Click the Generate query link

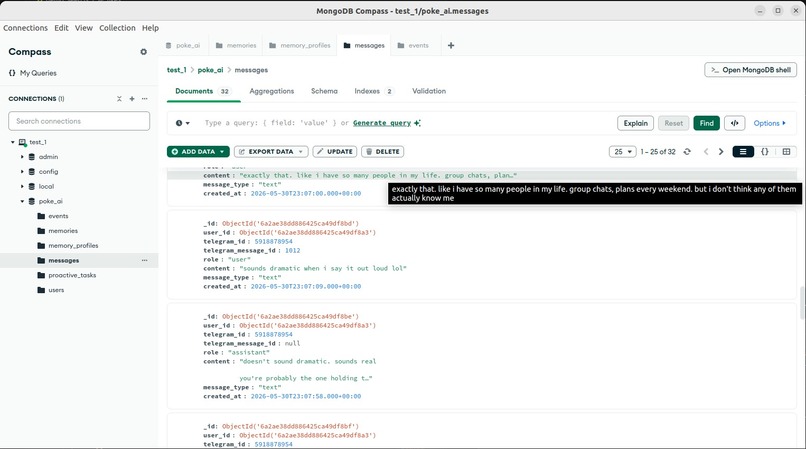[382, 123]
